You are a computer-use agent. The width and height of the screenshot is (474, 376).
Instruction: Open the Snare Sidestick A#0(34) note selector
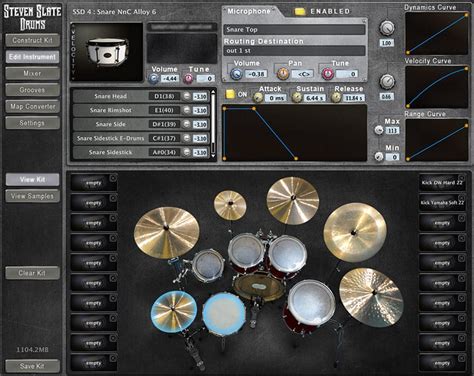[164, 152]
